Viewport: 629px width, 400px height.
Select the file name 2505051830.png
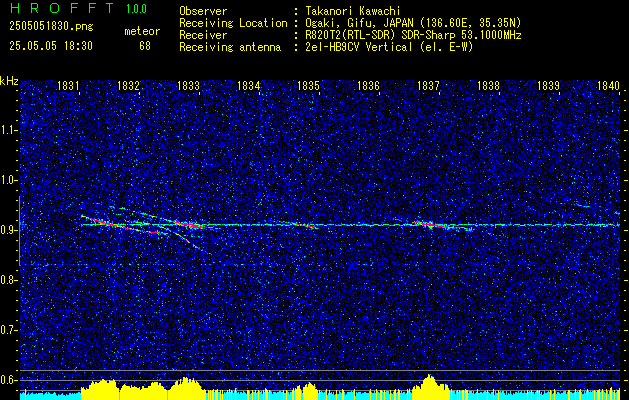(x=51, y=26)
